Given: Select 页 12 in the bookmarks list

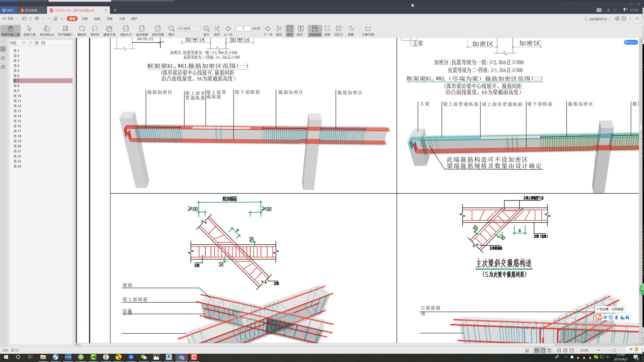Looking at the screenshot, I should point(17,106).
